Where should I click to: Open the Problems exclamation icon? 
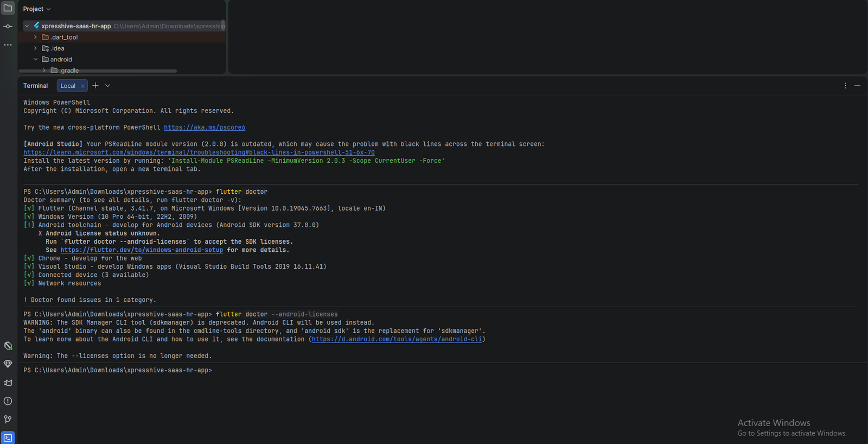(8, 401)
